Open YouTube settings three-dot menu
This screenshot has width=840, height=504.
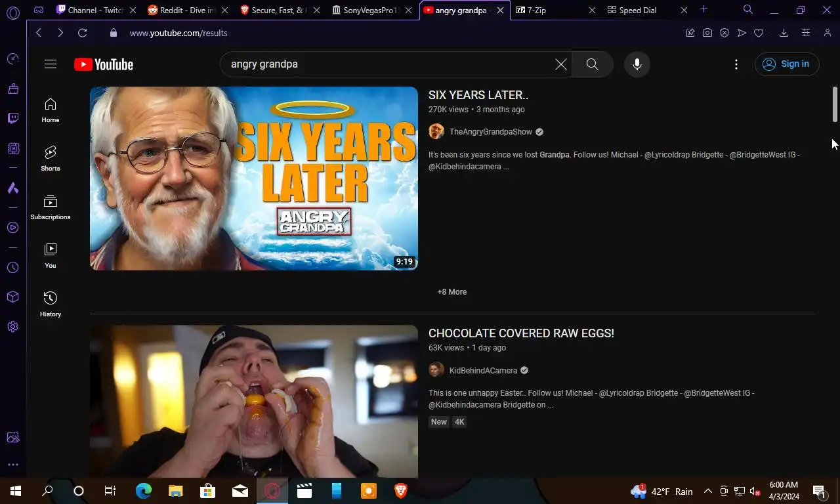click(x=736, y=64)
